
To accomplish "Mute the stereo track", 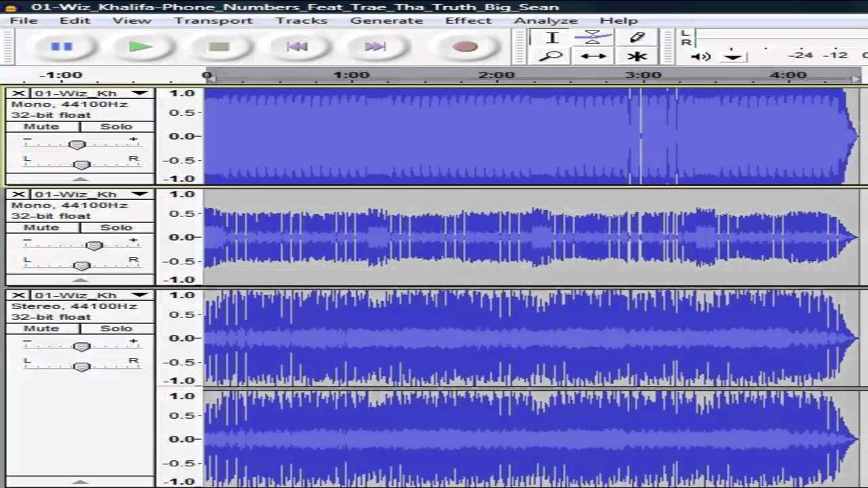I will click(x=42, y=329).
